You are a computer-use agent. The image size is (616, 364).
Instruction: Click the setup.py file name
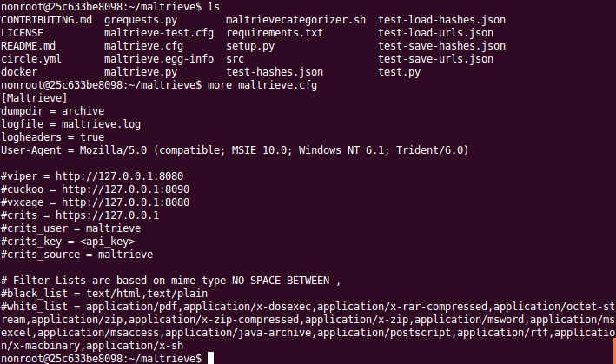(250, 45)
